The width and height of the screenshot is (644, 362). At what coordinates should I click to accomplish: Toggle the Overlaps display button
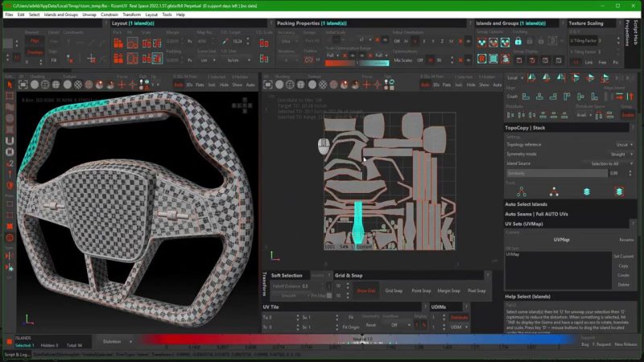[x=35, y=51]
